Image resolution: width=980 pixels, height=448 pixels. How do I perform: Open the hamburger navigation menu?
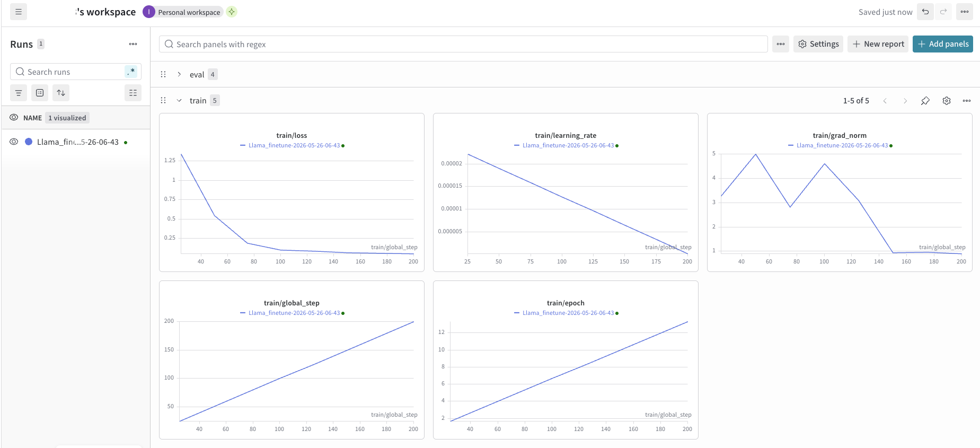(19, 12)
